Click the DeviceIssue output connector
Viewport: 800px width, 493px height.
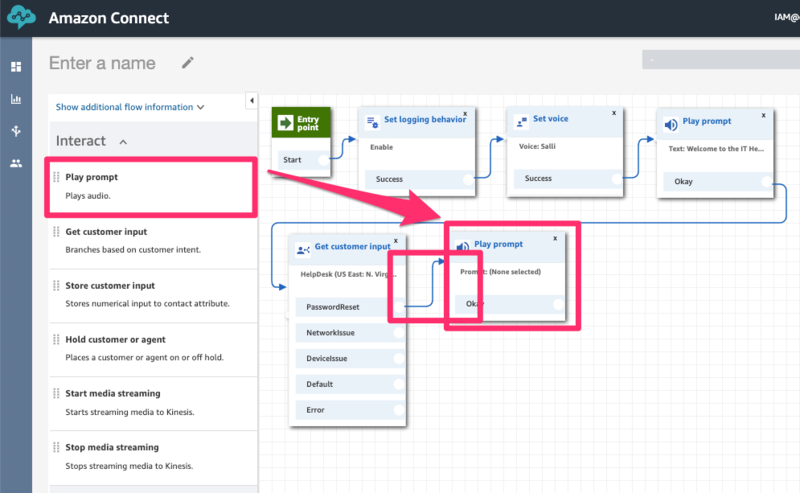398,359
